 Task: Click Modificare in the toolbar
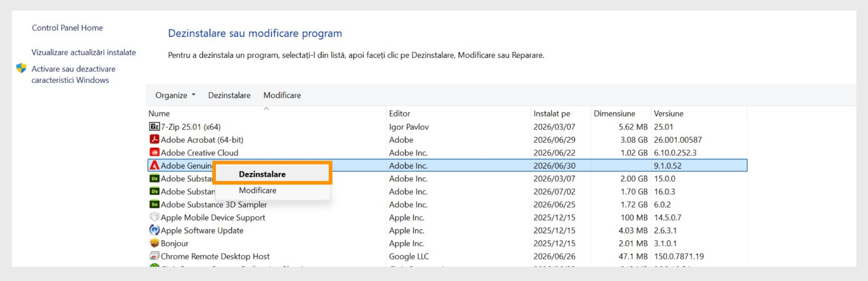(x=282, y=95)
